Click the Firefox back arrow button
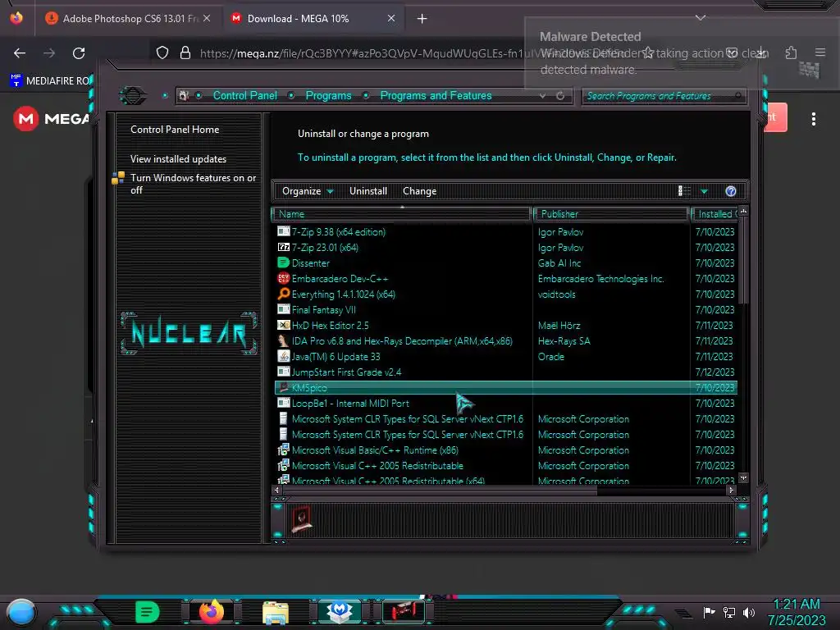This screenshot has height=630, width=840. pos(20,53)
